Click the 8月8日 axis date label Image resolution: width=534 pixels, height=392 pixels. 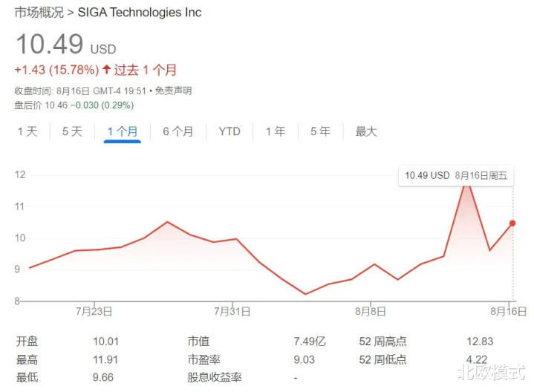(369, 311)
